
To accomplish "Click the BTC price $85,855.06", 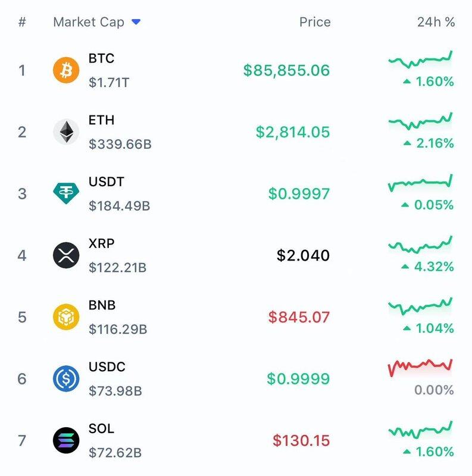I will tap(286, 70).
